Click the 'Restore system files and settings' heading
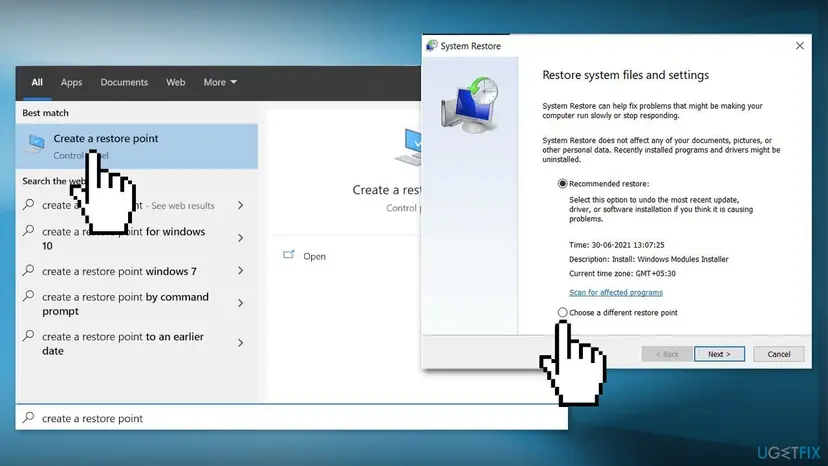 [625, 75]
